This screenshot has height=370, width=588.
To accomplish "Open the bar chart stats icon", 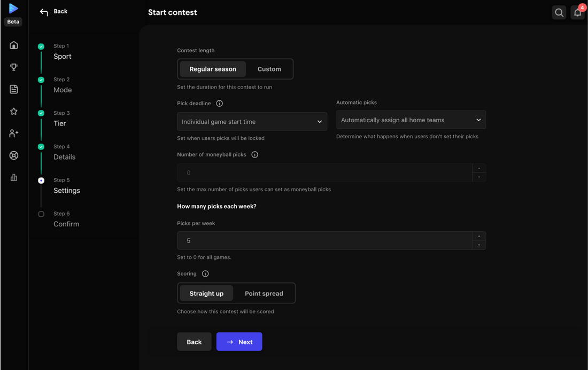I will click(x=14, y=177).
